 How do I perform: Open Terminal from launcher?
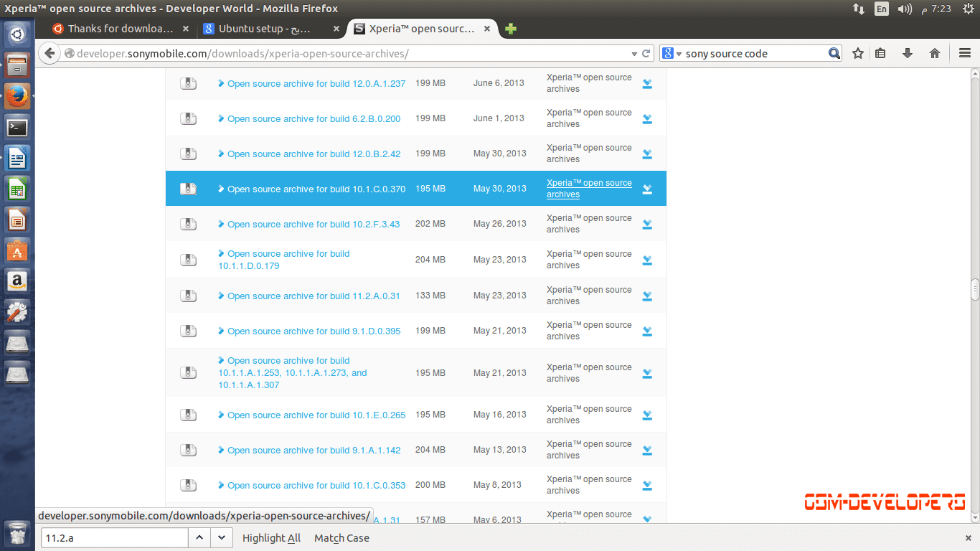[17, 128]
